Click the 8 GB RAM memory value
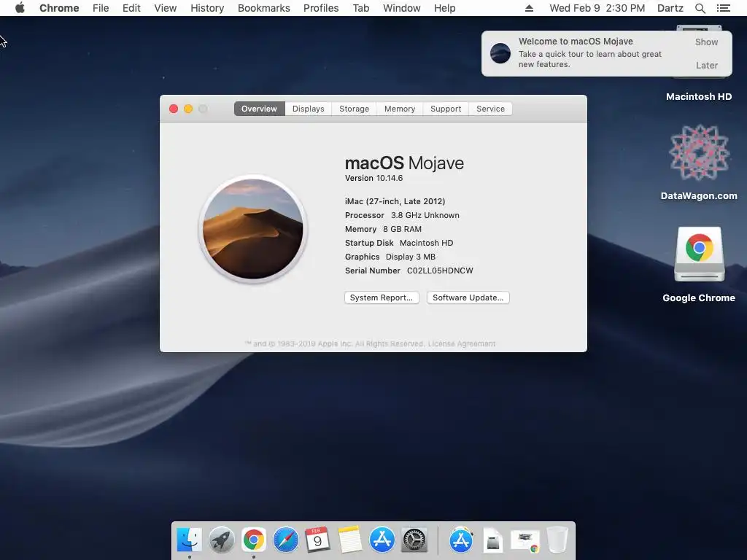The image size is (747, 560). click(402, 229)
